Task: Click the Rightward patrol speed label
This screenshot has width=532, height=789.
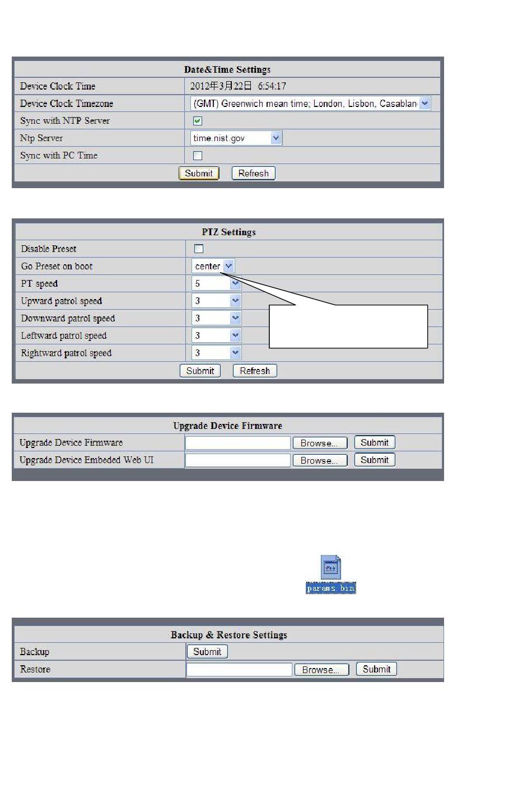Action: (66, 353)
